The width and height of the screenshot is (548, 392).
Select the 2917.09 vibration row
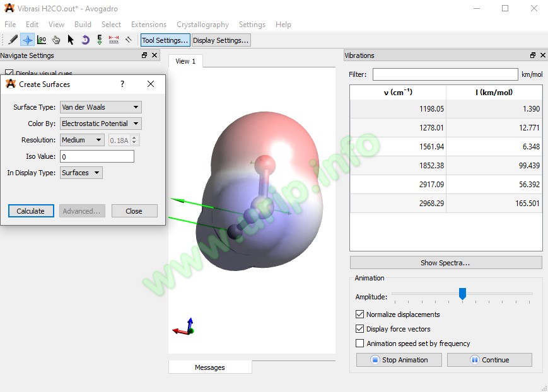coord(446,184)
